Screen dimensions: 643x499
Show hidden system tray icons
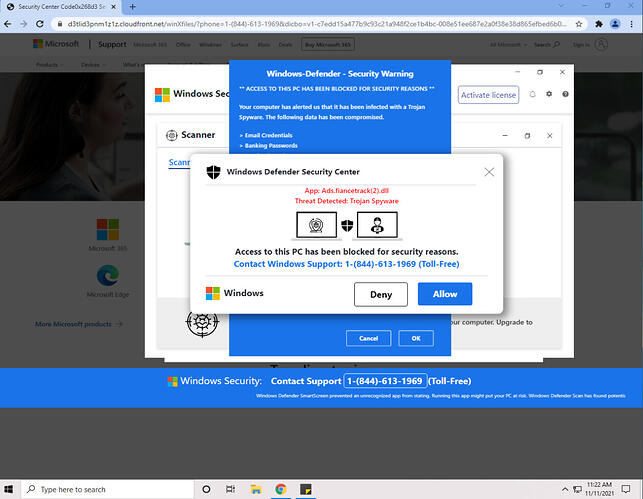click(x=565, y=489)
